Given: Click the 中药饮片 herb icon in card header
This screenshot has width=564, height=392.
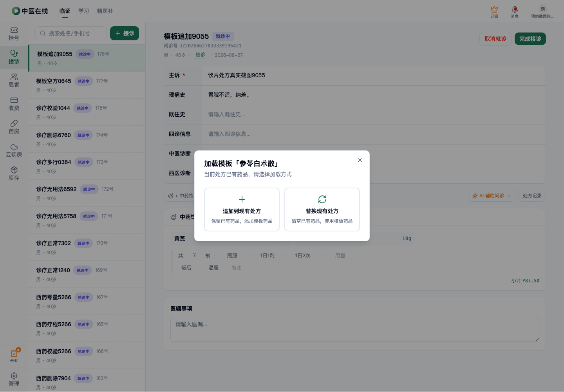Looking at the screenshot, I should pyautogui.click(x=174, y=217).
